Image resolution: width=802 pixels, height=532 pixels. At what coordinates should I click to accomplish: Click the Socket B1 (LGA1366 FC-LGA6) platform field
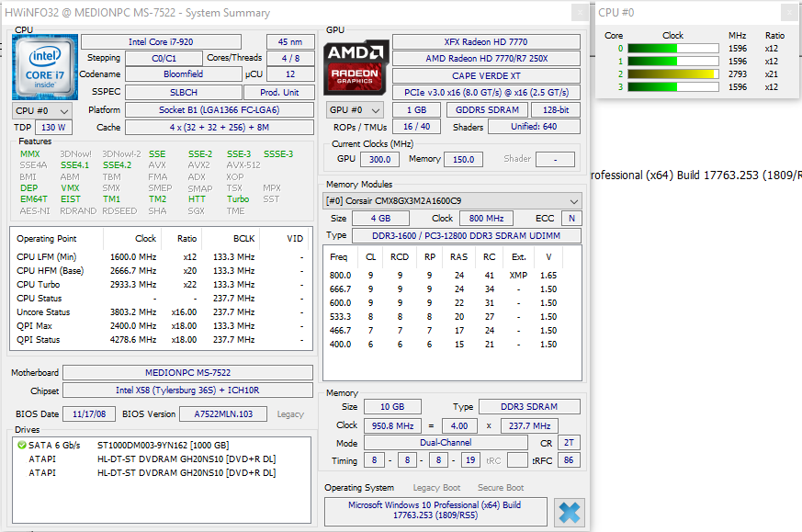pos(220,110)
